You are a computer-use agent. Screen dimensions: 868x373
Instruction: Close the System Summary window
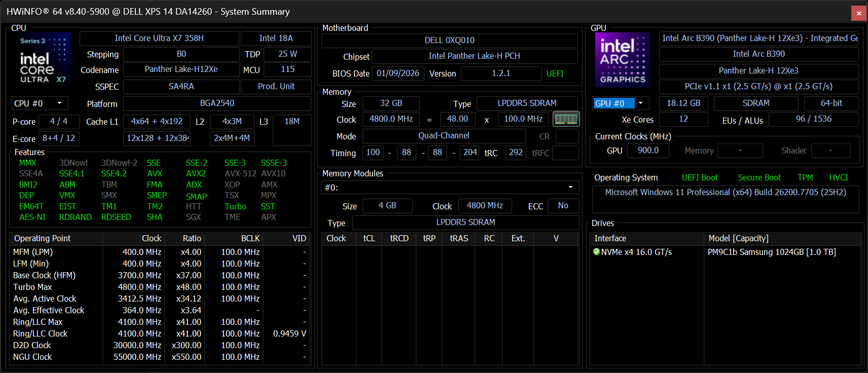pos(858,13)
